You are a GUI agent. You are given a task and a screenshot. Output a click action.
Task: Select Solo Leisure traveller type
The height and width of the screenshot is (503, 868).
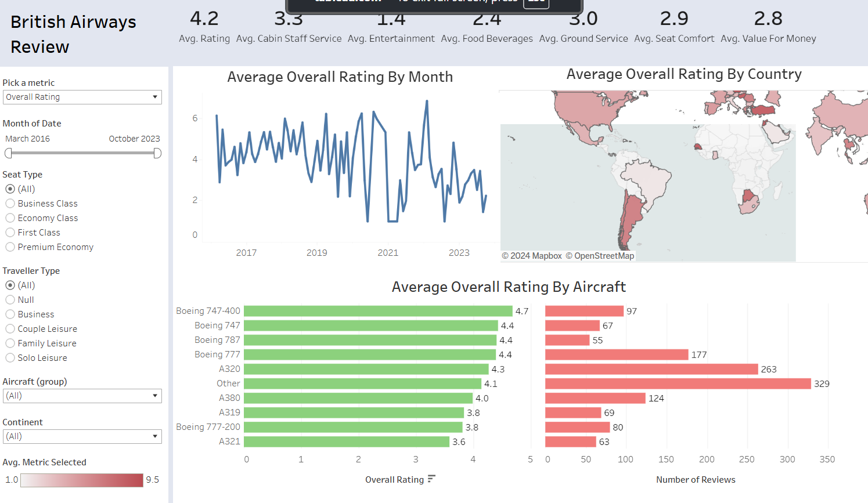click(x=10, y=358)
